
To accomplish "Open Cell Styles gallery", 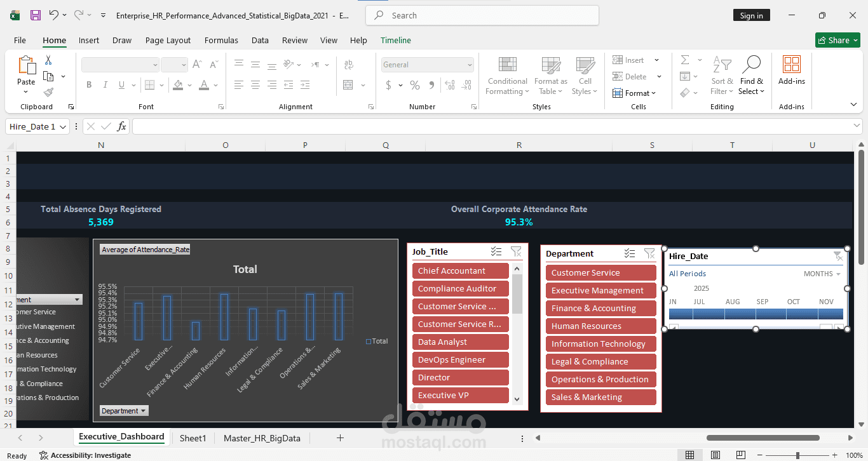I will 585,76.
